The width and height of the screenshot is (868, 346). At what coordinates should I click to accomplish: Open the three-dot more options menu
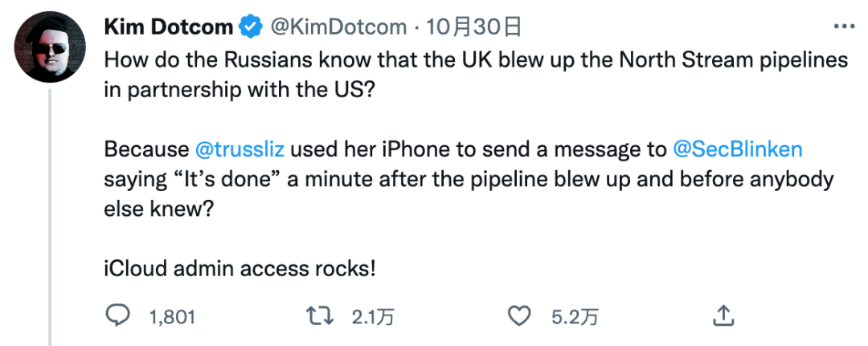coord(844,27)
